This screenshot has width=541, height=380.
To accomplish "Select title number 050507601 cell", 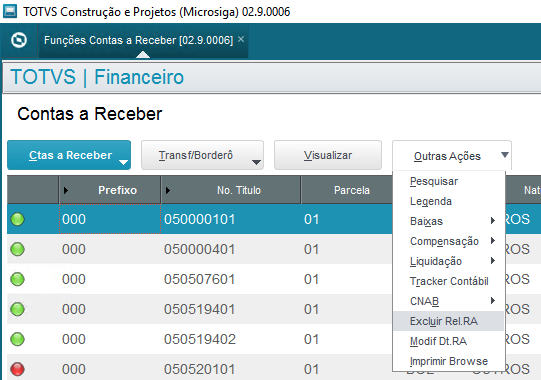I will pos(231,279).
